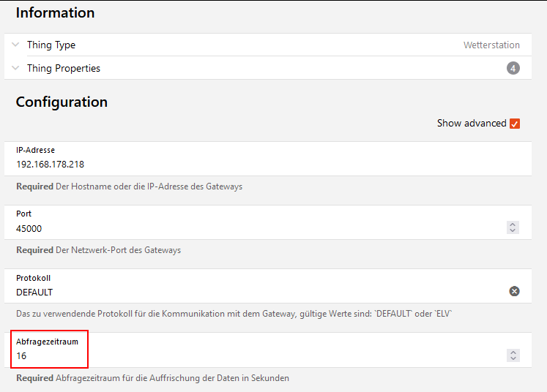Clear the Protokoll field value
Image resolution: width=547 pixels, height=392 pixels.
[x=514, y=291]
